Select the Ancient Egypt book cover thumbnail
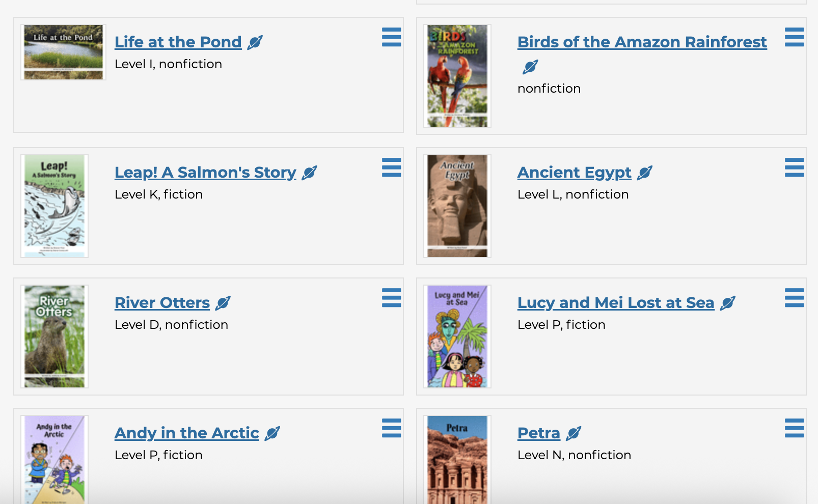 457,206
